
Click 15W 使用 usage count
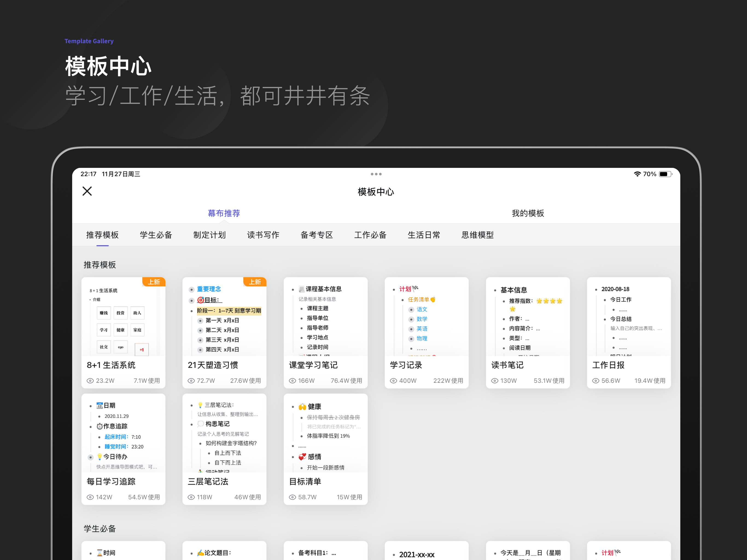pos(349,497)
